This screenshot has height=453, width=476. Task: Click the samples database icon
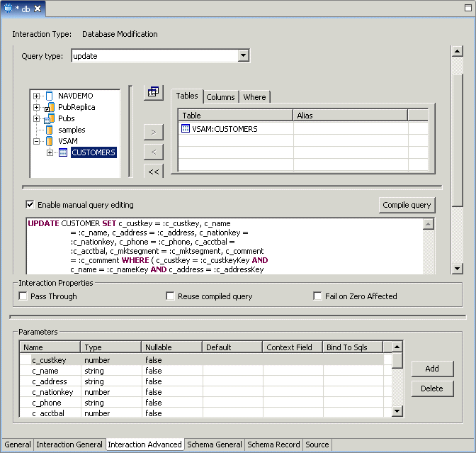tap(49, 130)
